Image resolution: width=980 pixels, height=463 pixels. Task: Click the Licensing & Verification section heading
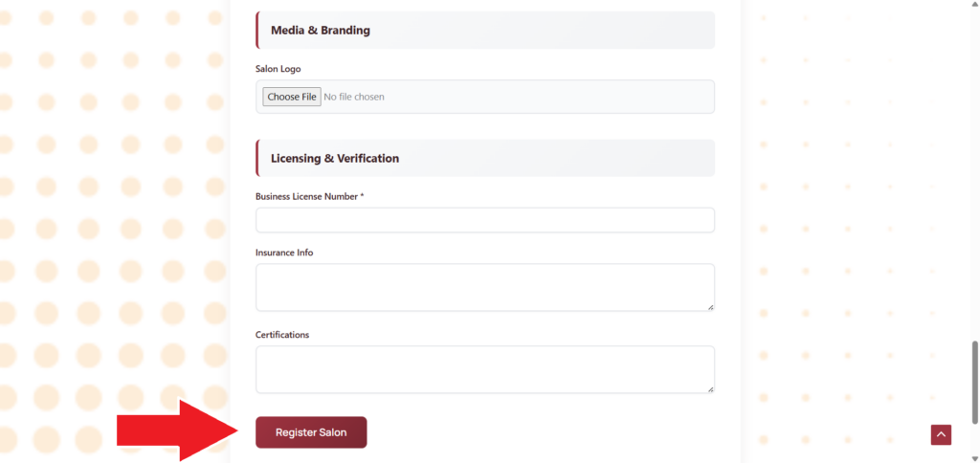pyautogui.click(x=335, y=158)
